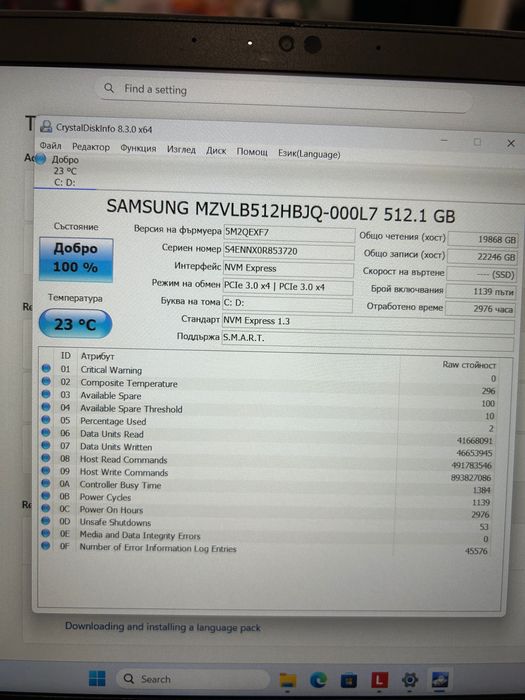Click the Raw стойност column header
This screenshot has height=700, width=525.
469,365
